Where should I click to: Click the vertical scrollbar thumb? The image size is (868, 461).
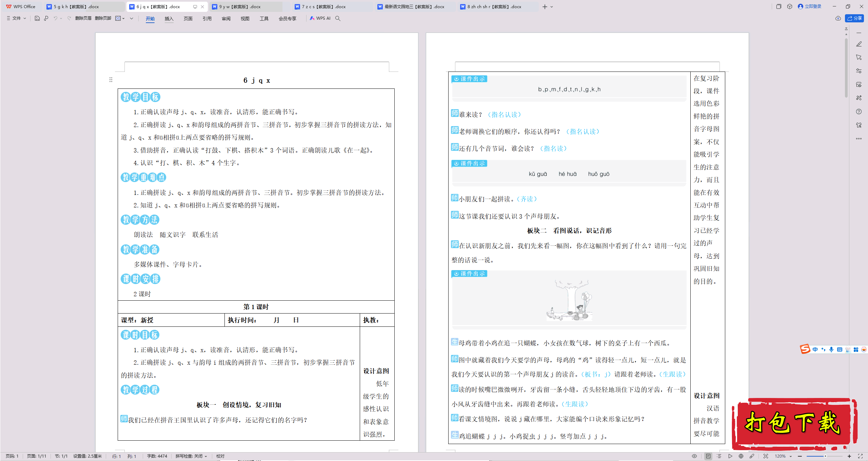846,68
